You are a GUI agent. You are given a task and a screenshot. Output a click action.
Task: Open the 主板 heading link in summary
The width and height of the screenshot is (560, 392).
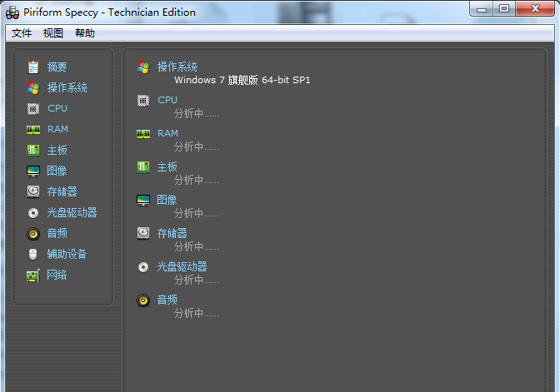click(x=167, y=166)
